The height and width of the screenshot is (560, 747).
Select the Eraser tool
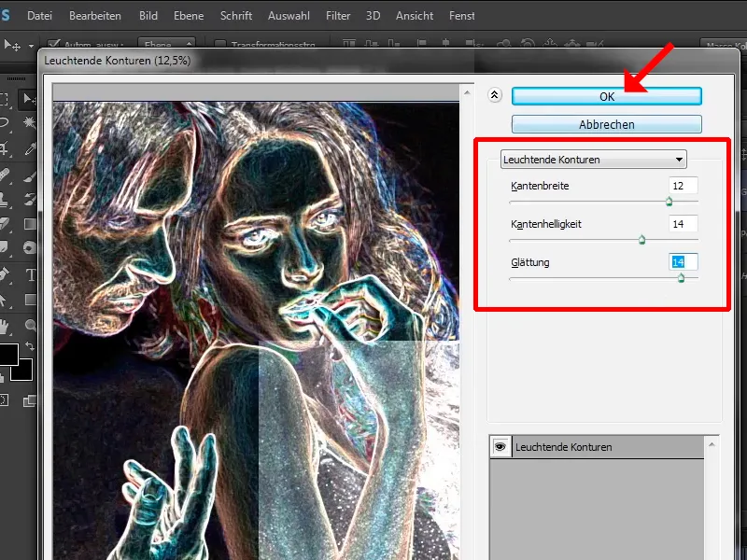pos(4,224)
